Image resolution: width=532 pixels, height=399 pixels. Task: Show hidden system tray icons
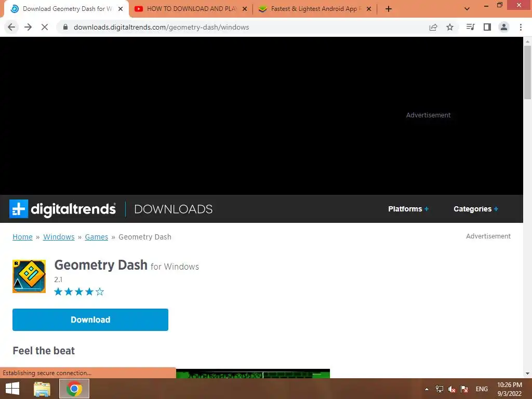pyautogui.click(x=427, y=389)
